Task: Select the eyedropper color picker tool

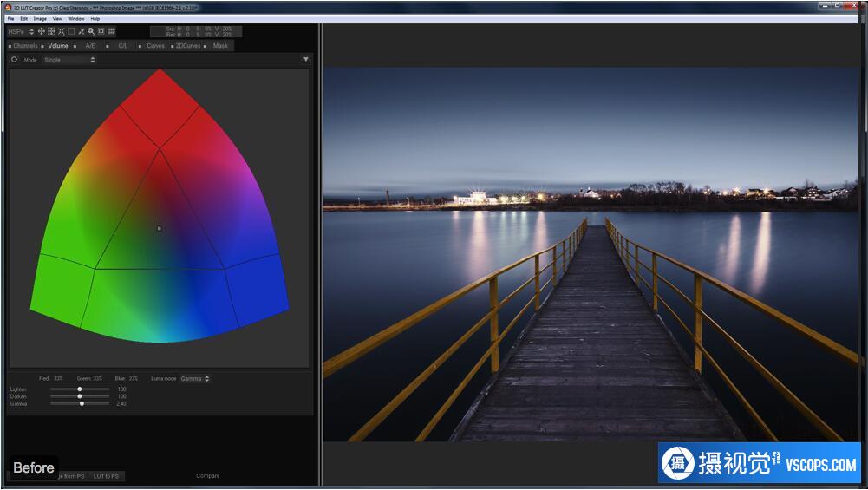Action: [x=82, y=31]
